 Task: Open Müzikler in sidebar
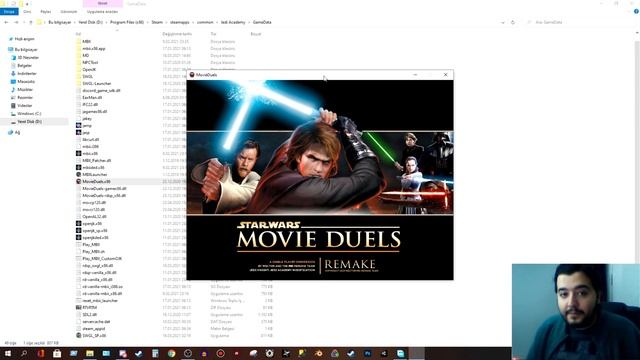click(x=25, y=89)
